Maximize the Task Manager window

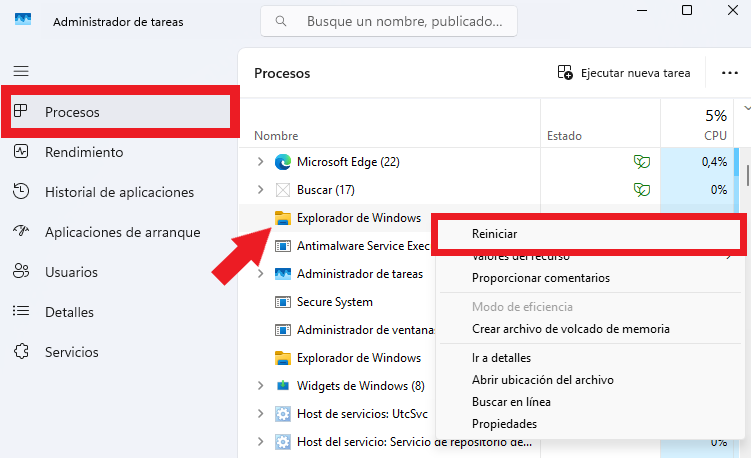(687, 10)
